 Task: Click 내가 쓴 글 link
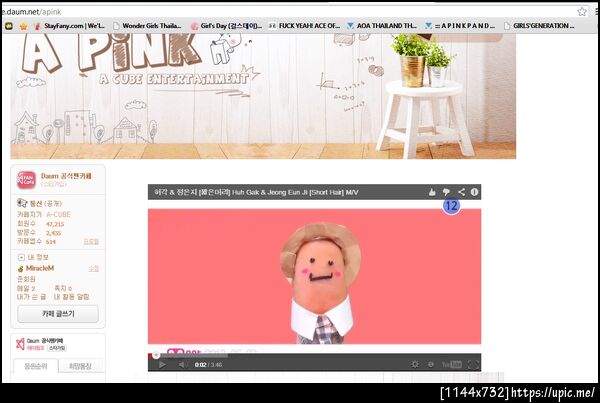pyautogui.click(x=31, y=297)
